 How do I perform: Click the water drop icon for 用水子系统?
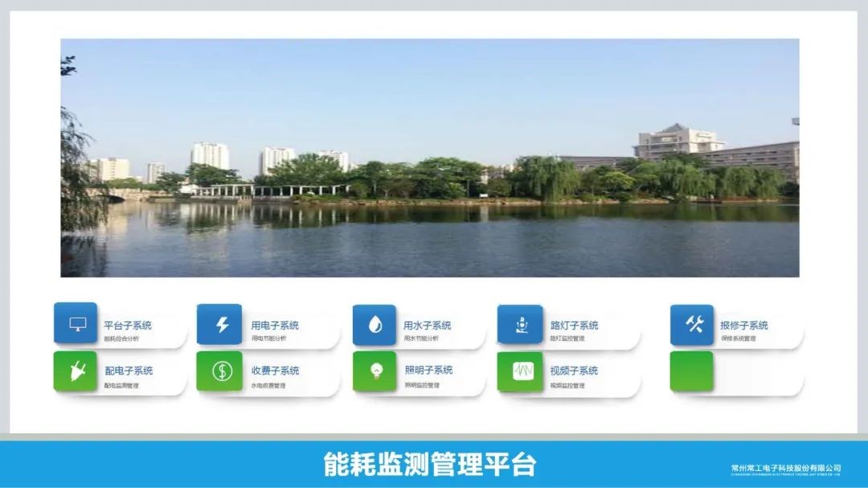pos(375,325)
